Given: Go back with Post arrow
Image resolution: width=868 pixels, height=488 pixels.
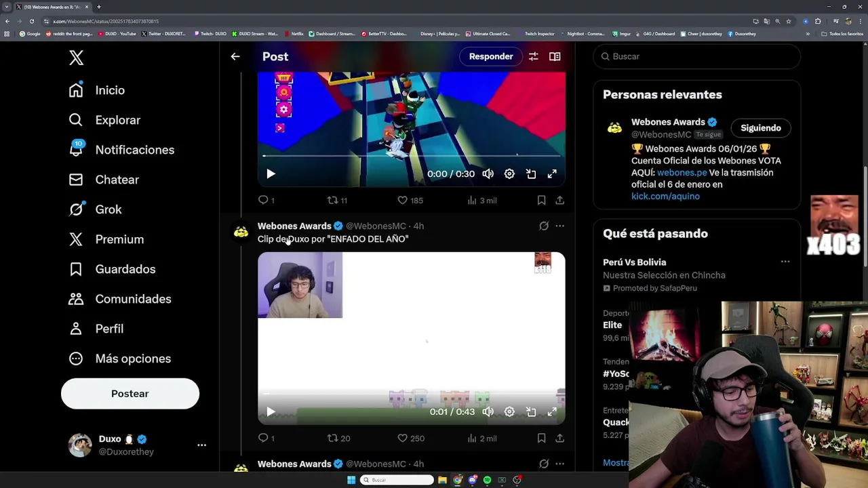Looking at the screenshot, I should [x=235, y=57].
